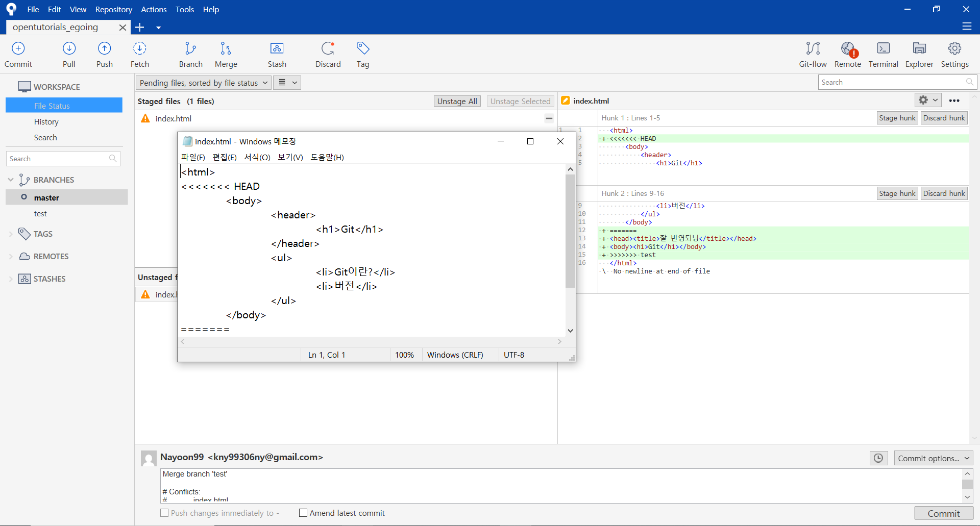Open the Tools menu

pos(185,9)
